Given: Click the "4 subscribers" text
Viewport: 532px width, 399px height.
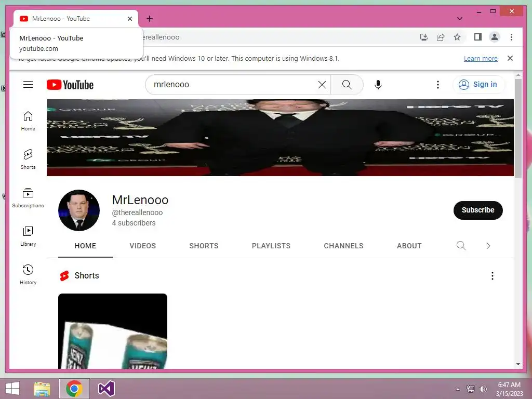Looking at the screenshot, I should (x=134, y=223).
